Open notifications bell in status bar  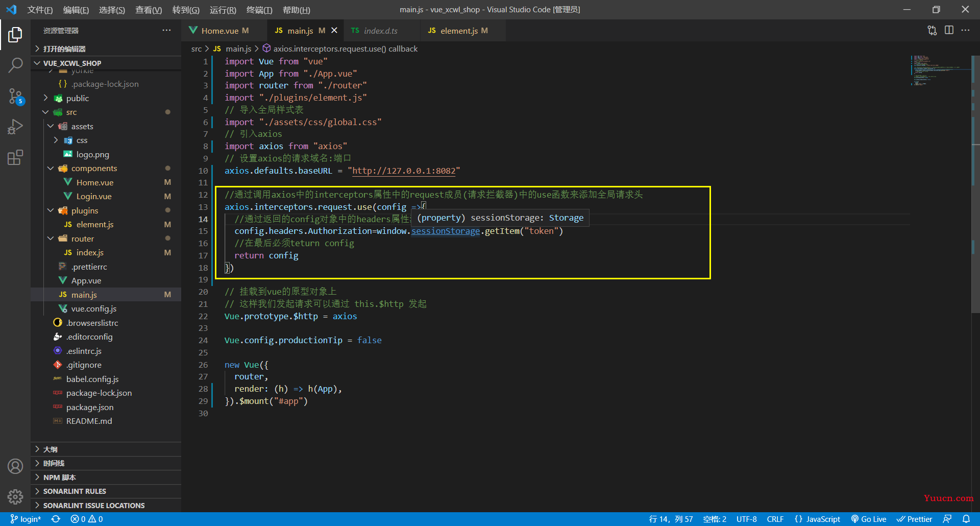(x=966, y=519)
